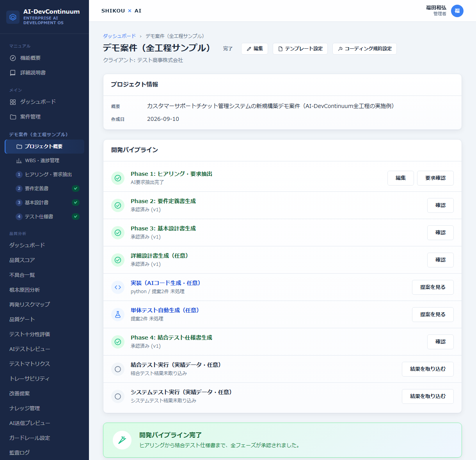Open ガードレール設定 in the sidebar

click(x=44, y=438)
